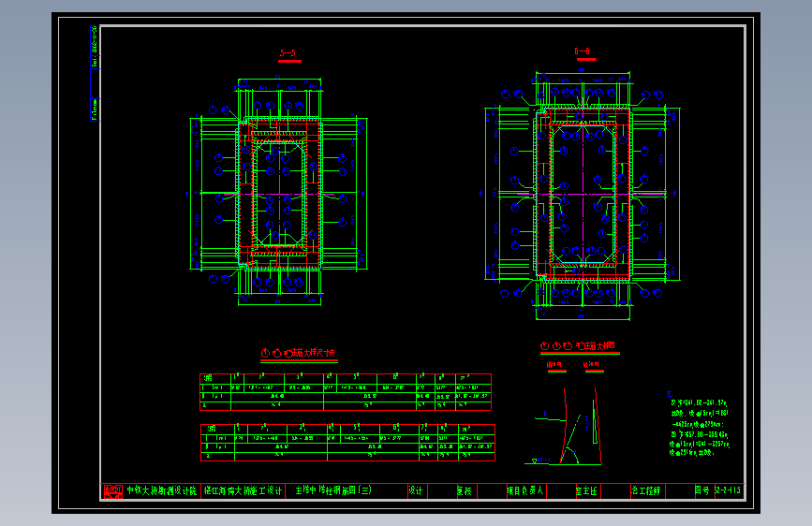Click the green notes paragraph under 注

click(699, 427)
